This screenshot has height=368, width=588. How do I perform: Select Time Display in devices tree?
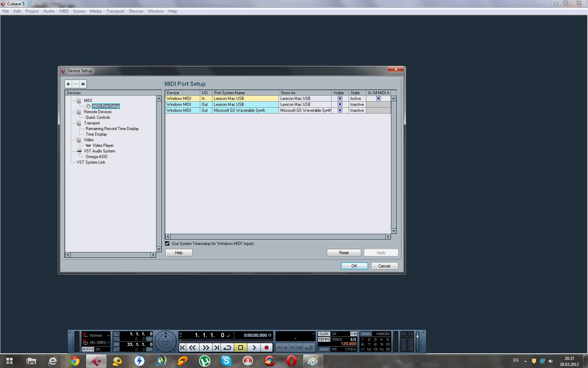coord(96,134)
